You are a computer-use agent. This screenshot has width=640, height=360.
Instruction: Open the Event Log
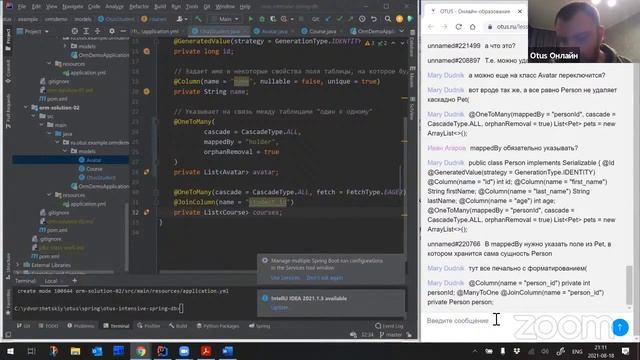(x=389, y=326)
